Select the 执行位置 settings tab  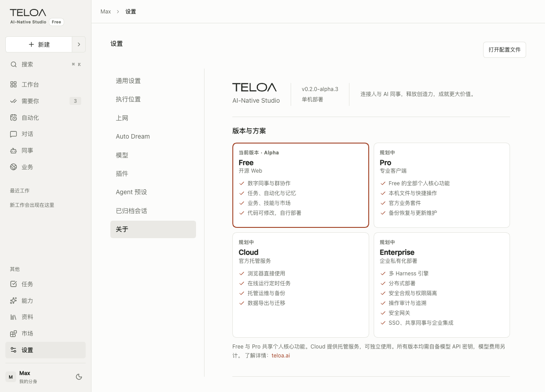[153, 99]
